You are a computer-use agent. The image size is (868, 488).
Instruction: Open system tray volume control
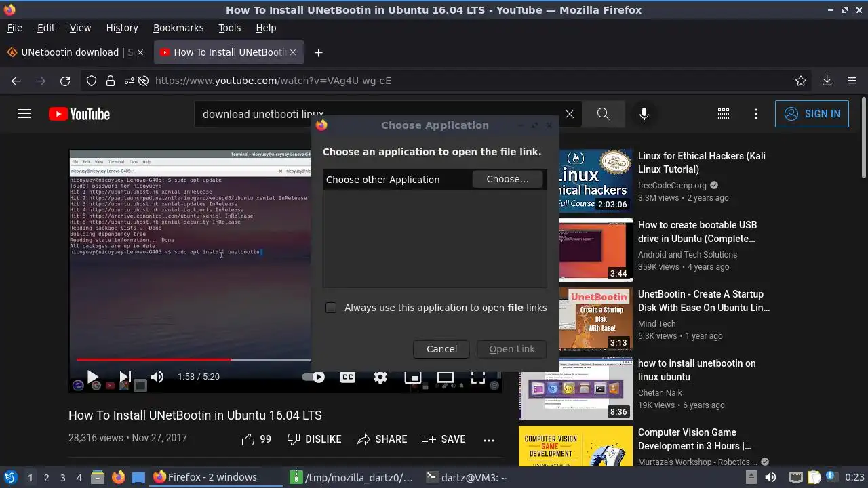pyautogui.click(x=770, y=477)
